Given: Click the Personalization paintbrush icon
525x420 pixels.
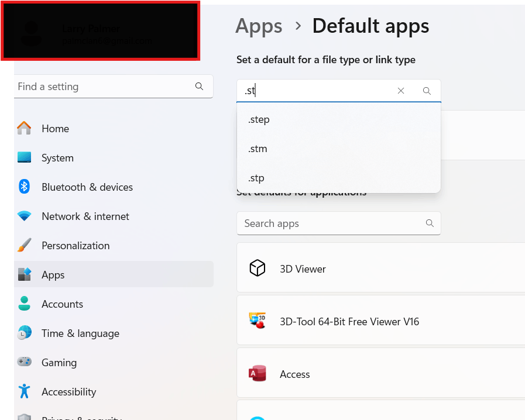Looking at the screenshot, I should (x=24, y=245).
